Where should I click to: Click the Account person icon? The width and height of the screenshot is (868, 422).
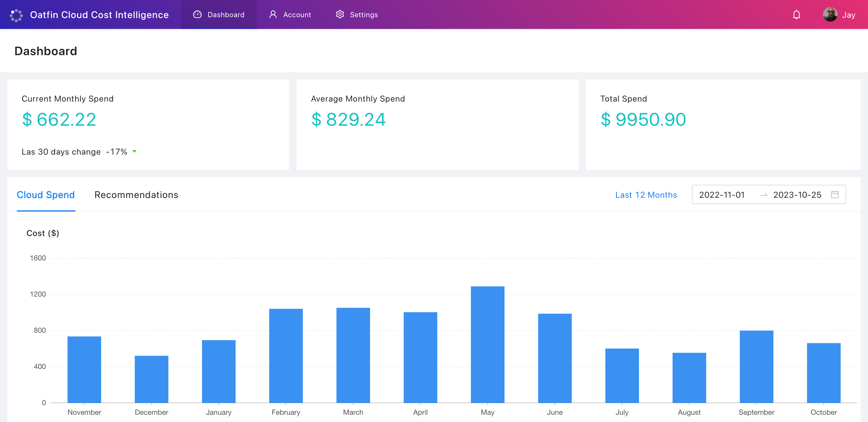point(273,14)
